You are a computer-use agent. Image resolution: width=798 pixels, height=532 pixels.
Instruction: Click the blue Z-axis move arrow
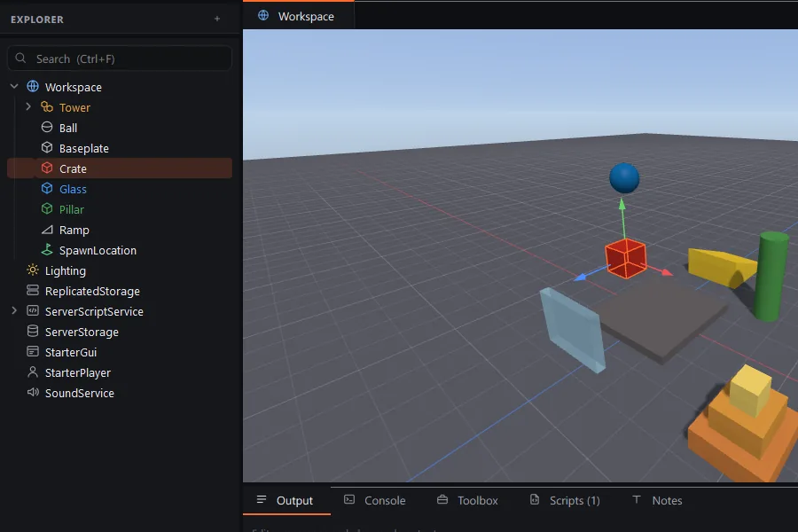[x=580, y=278]
